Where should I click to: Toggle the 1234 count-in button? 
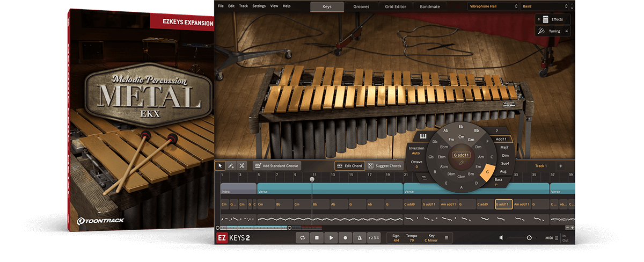click(x=374, y=237)
